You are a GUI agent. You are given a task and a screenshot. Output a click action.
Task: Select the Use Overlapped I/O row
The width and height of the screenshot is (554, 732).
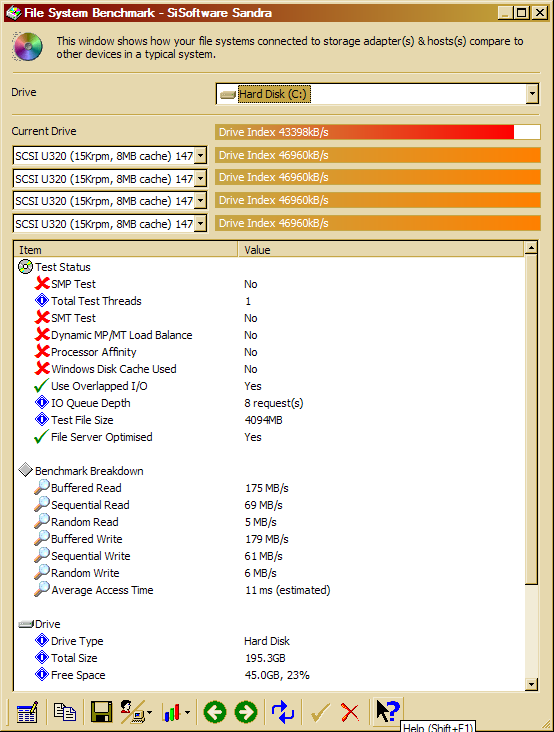coord(269,386)
